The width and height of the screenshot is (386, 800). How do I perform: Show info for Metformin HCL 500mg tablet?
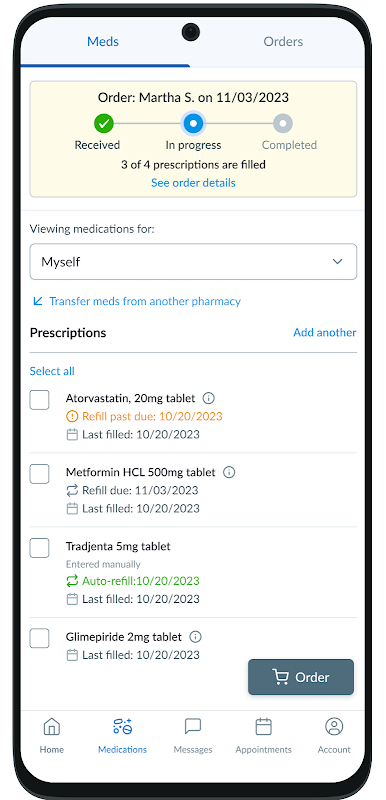(x=229, y=472)
